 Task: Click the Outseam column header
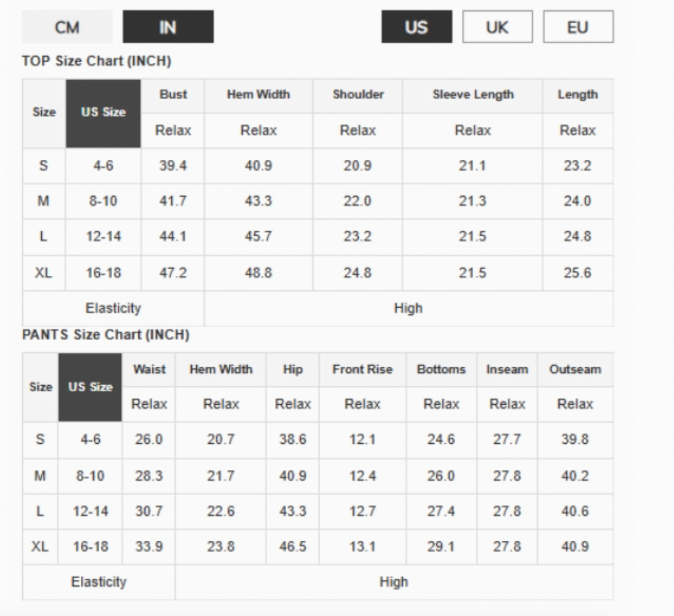pos(575,369)
